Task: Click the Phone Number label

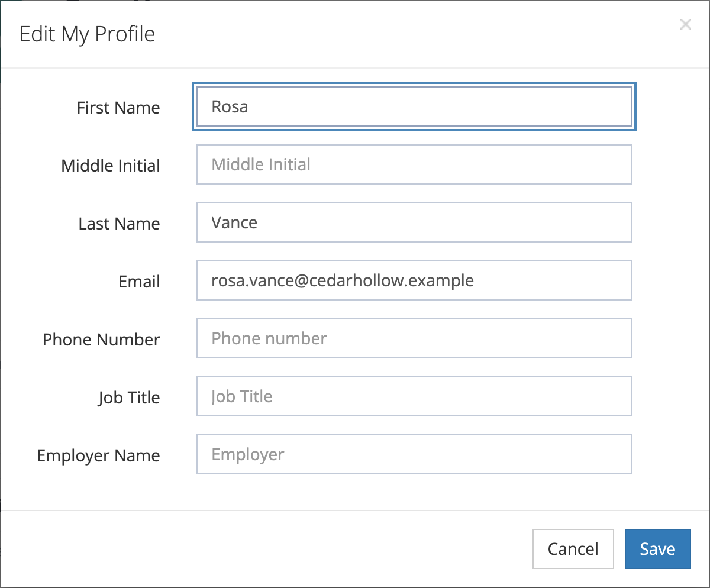Action: coord(101,340)
